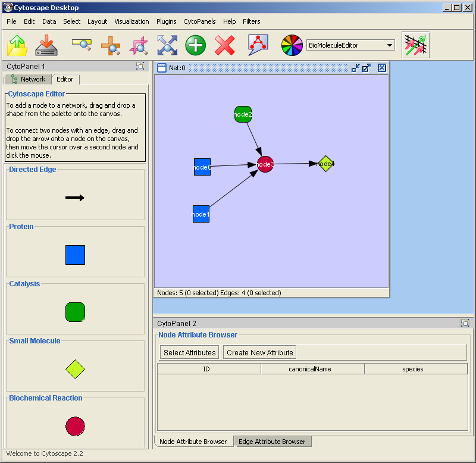Select the blue Protein square shape

coord(75,255)
